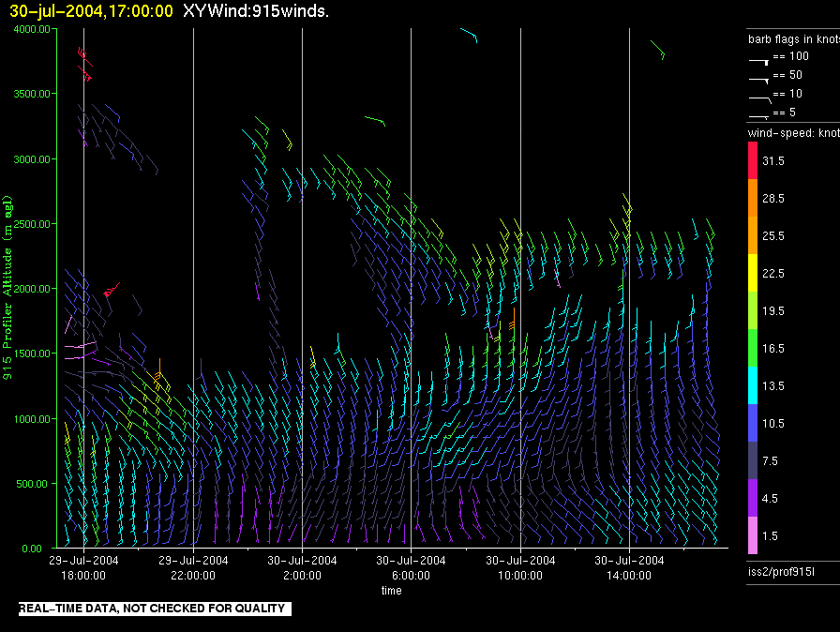840x632 pixels.
Task: Pick the cyan 13.5 knots color band
Action: click(753, 385)
